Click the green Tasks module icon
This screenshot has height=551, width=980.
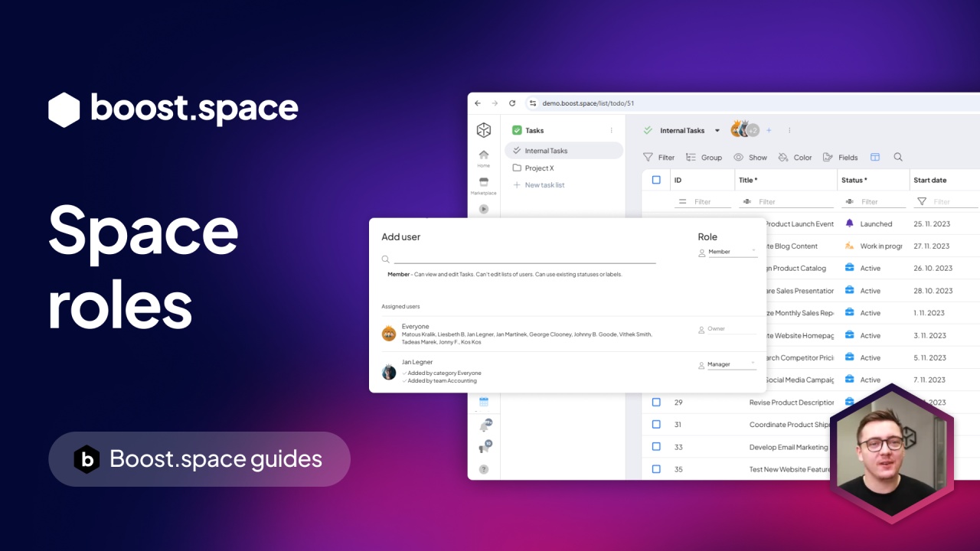tap(517, 131)
